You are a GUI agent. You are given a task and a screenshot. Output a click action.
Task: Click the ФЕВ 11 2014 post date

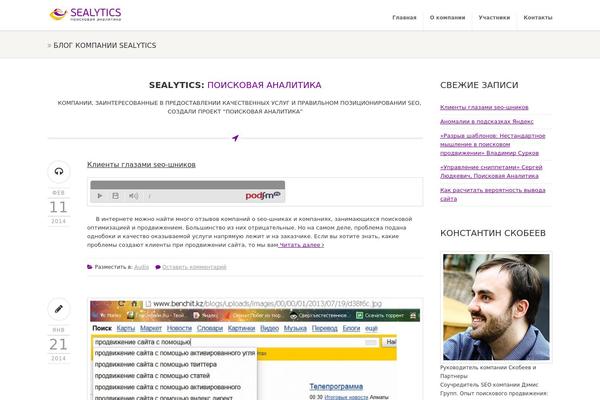59,207
